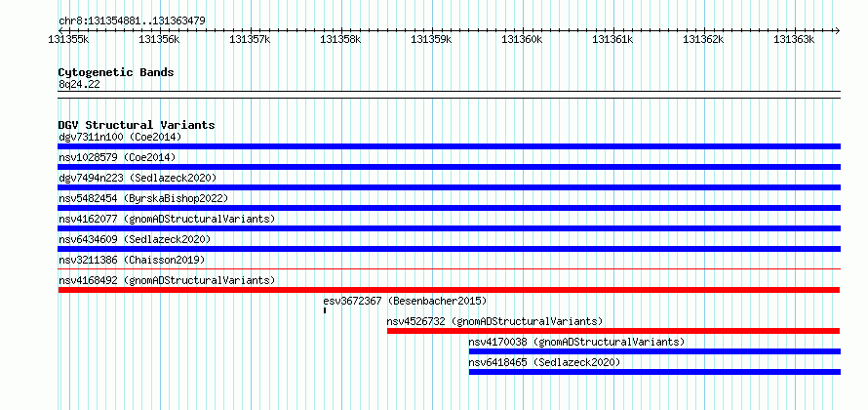This screenshot has height=410, width=868.
Task: Click the 131356k ruler label
Action: coord(159,39)
